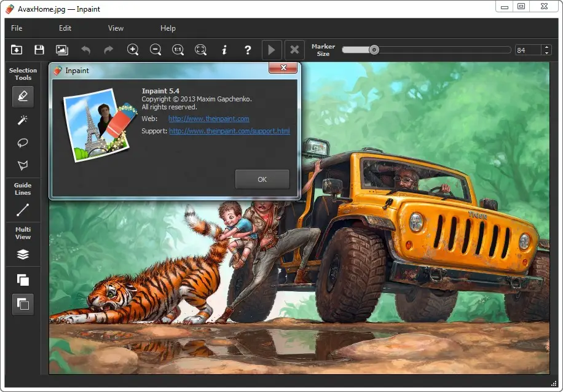Click the copyright line mentioning Maxim Gapchenko
Viewport: 563px width, 392px height.
pyautogui.click(x=197, y=99)
